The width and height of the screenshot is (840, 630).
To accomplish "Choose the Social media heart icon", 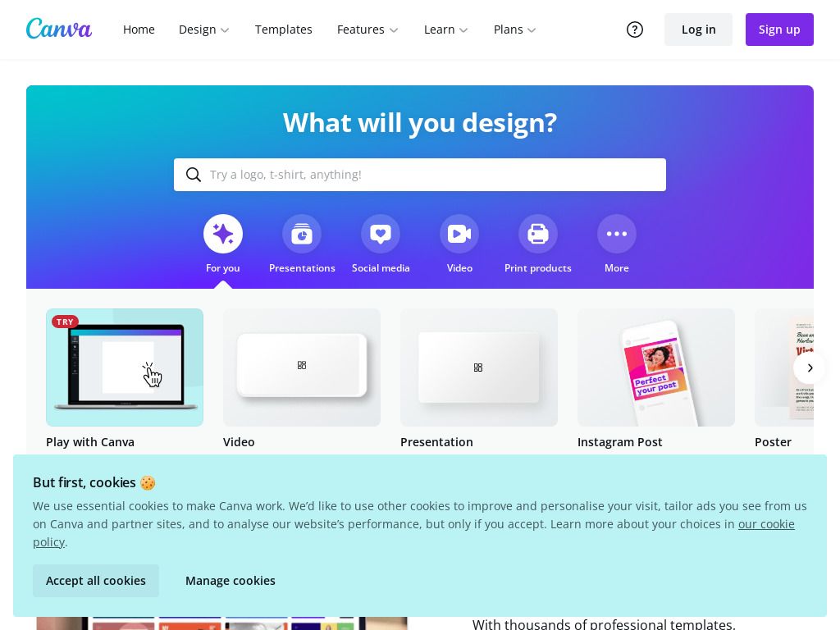I will point(381,234).
